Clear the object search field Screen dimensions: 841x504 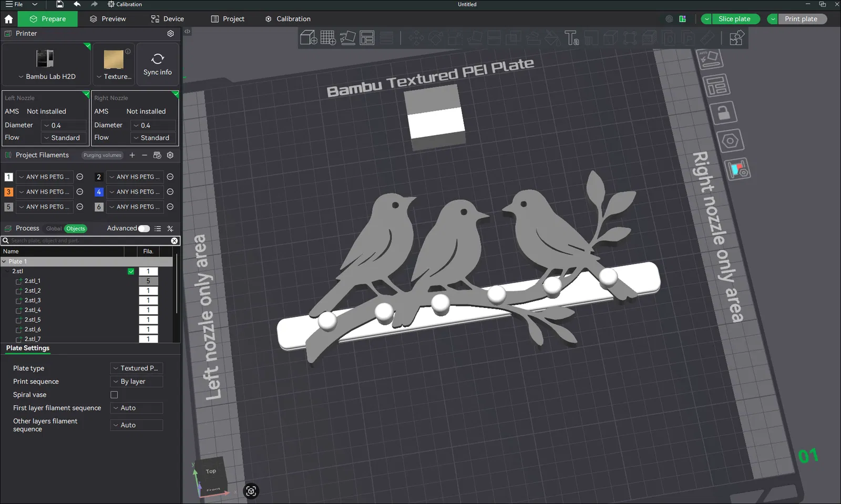(x=175, y=241)
